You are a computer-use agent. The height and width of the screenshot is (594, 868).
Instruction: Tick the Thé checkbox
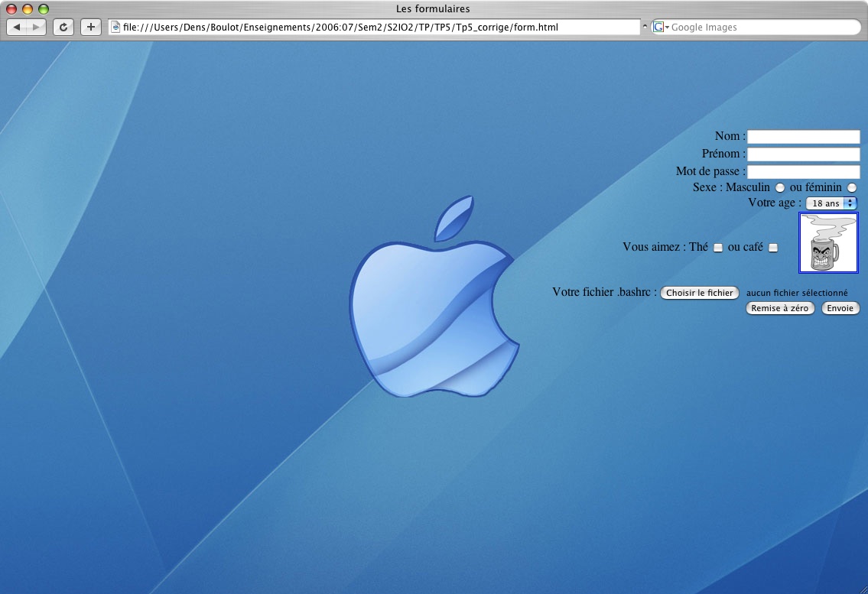718,248
